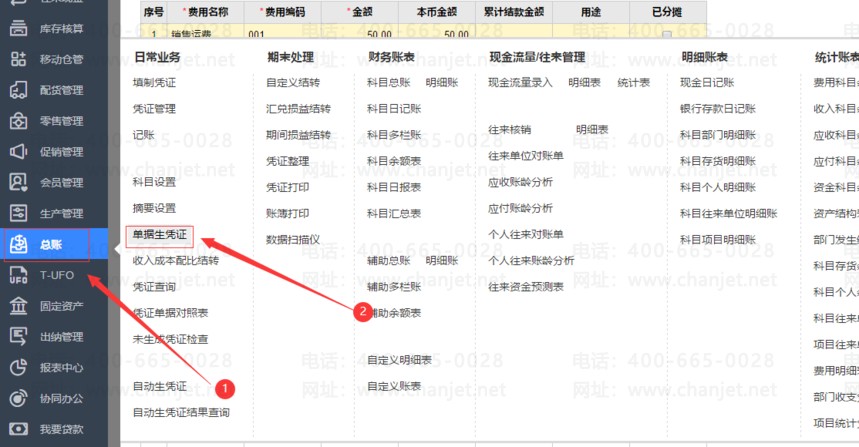Viewport: 859px width, 447px height.
Task: Open 科目总账 link
Action: click(x=388, y=83)
